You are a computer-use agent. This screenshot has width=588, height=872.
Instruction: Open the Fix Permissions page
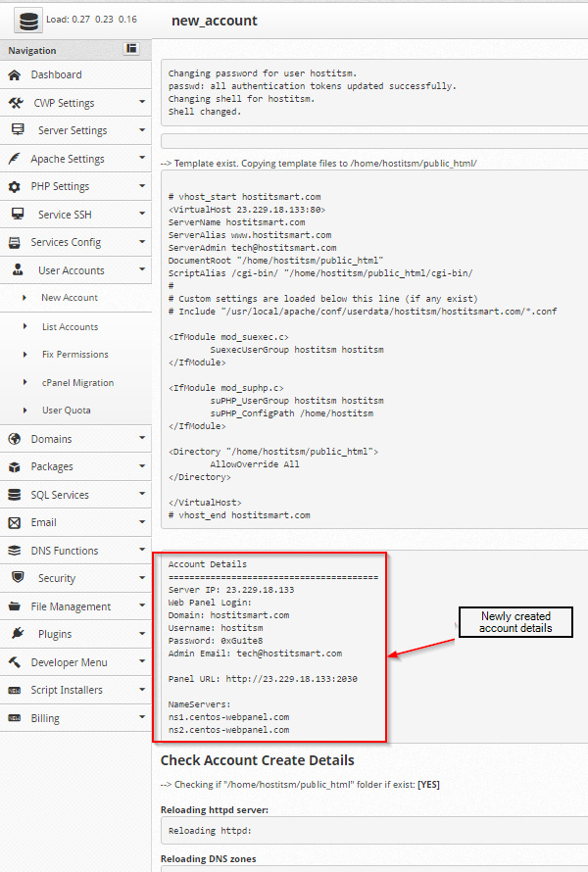74,355
